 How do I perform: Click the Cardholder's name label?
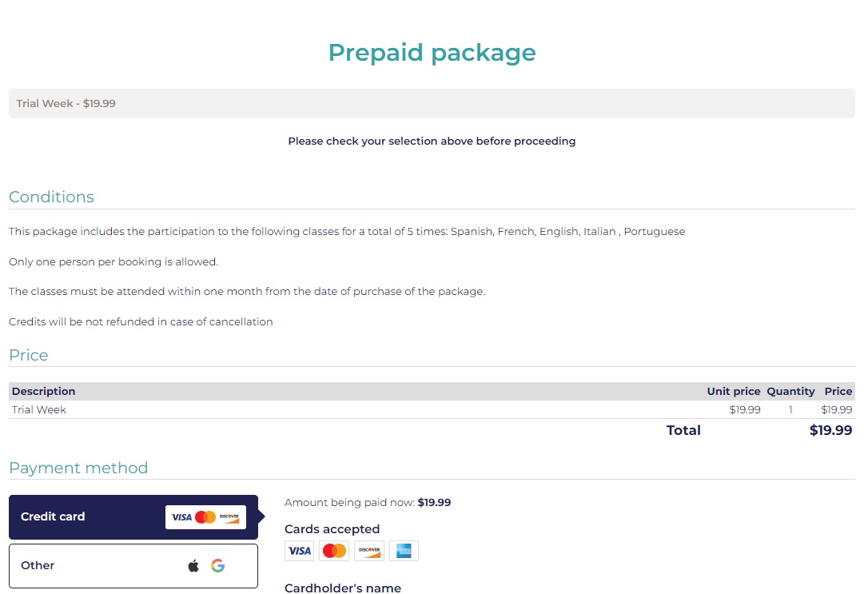[343, 588]
